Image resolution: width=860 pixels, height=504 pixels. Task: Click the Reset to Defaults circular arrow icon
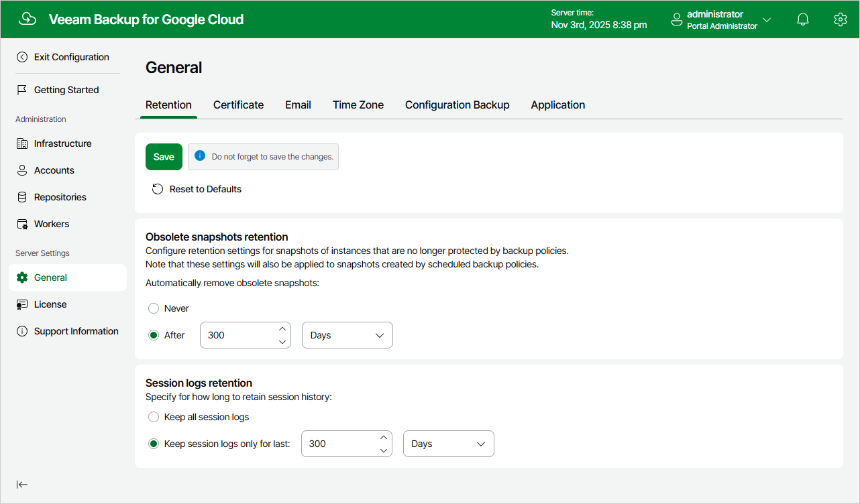pos(158,189)
